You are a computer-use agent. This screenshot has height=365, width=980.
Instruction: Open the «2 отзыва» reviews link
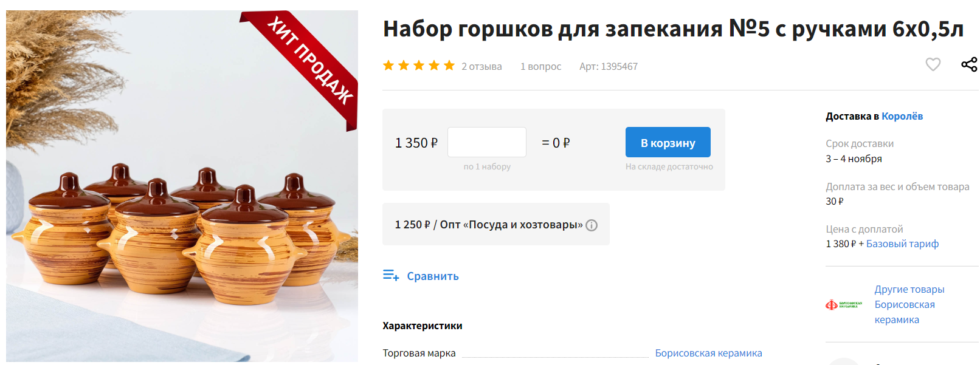pyautogui.click(x=481, y=66)
